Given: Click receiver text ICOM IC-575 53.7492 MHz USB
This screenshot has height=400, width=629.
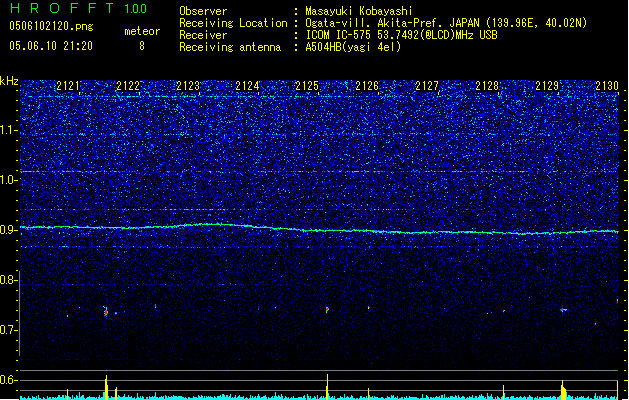Looking at the screenshot, I should [401, 35].
